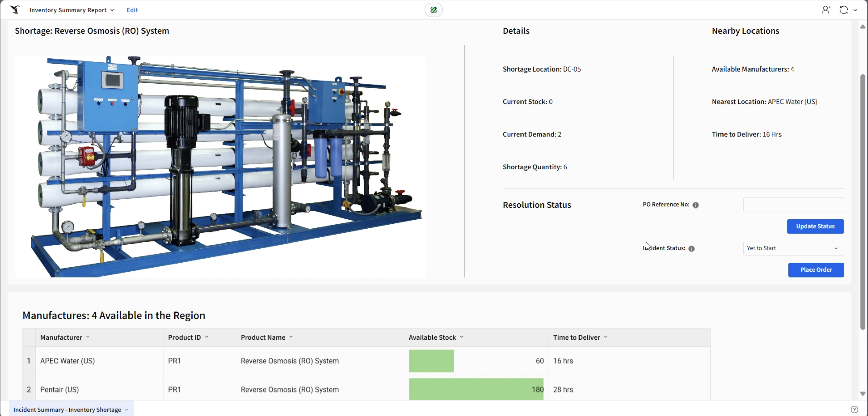
Task: Open Available Stock column menu arrow
Action: click(462, 337)
